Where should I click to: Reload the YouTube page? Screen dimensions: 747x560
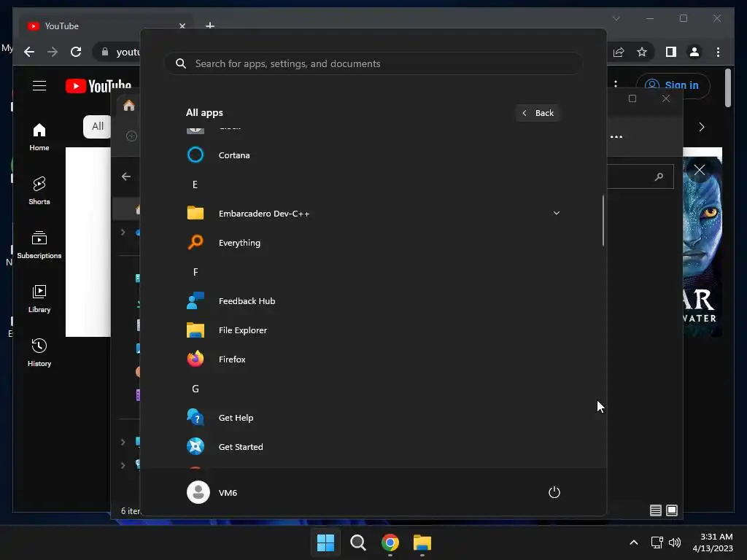coord(76,52)
